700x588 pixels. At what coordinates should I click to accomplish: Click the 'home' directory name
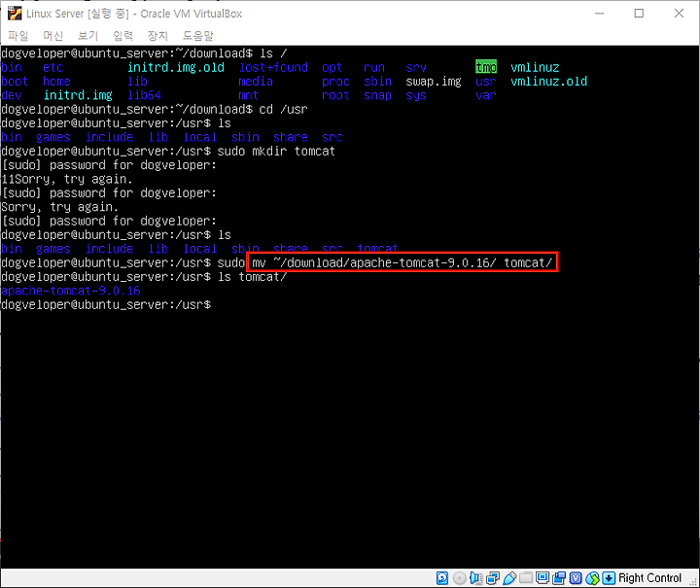click(56, 82)
